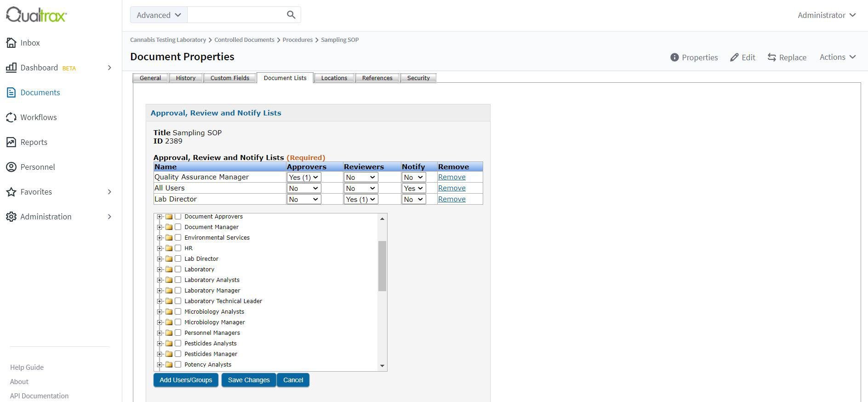The image size is (868, 402).
Task: Remove the Lab Director list entry
Action: [451, 199]
